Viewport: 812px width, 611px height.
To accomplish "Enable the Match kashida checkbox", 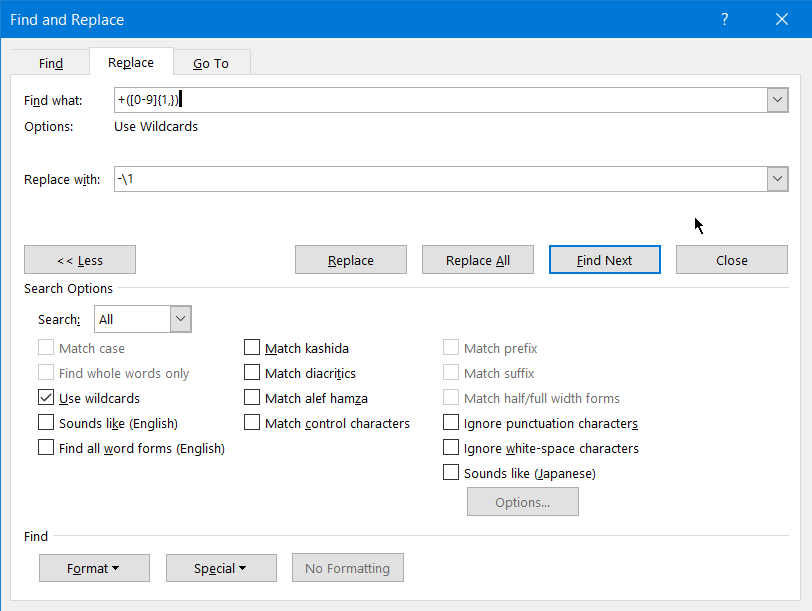I will pyautogui.click(x=252, y=347).
